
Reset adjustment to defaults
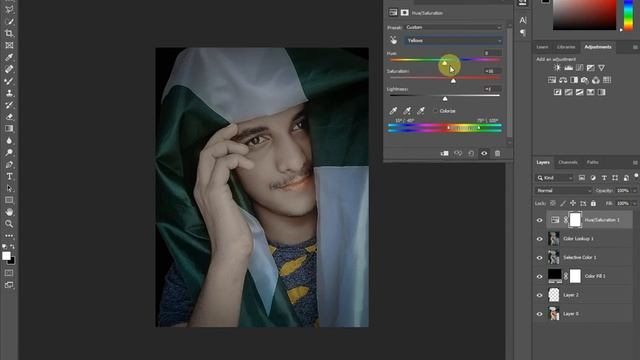(x=471, y=153)
